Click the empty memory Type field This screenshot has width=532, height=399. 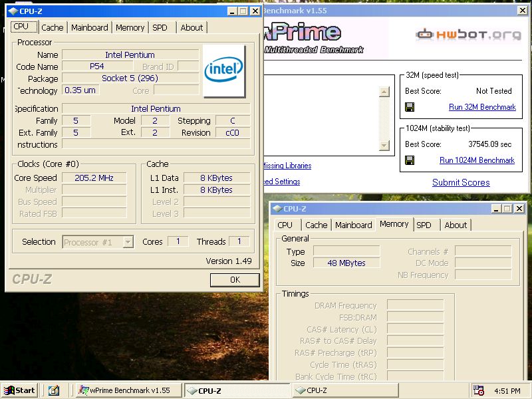pyautogui.click(x=346, y=251)
